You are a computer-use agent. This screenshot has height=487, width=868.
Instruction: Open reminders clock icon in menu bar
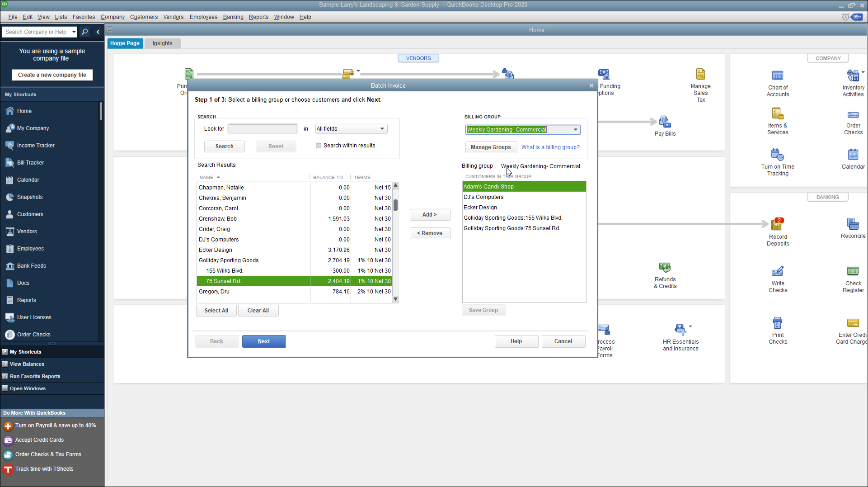coord(845,17)
